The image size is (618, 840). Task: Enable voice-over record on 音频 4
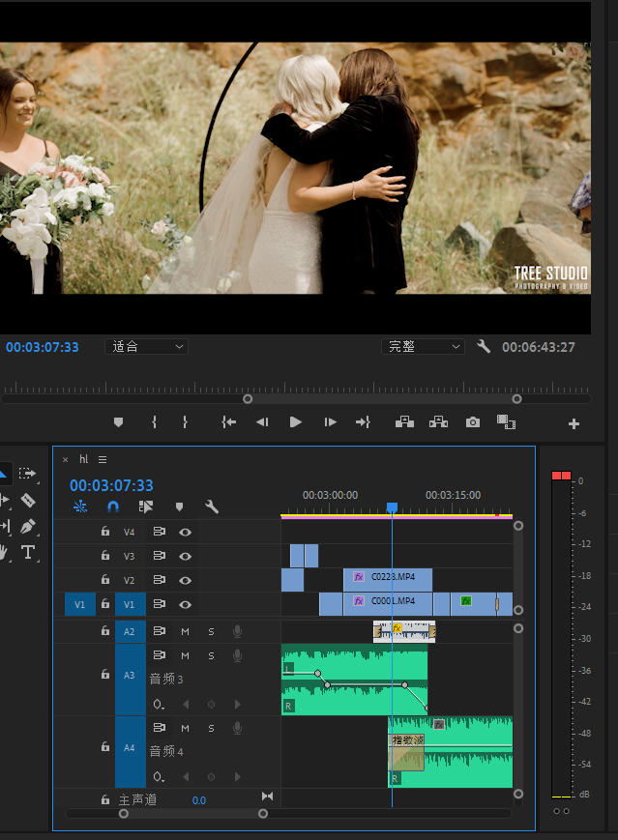238,728
